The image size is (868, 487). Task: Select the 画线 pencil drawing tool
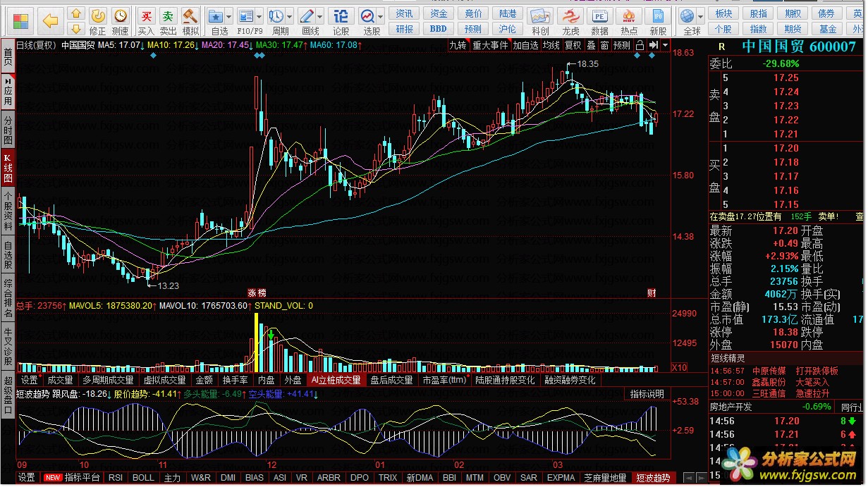307,16
